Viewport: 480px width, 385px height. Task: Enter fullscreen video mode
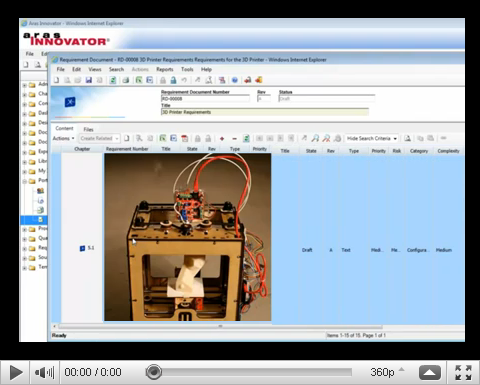463,372
